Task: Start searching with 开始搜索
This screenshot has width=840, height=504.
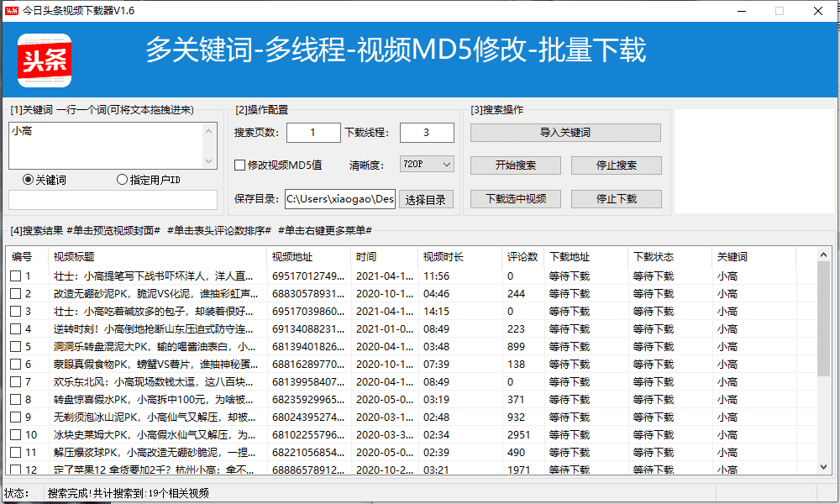Action: [x=515, y=165]
